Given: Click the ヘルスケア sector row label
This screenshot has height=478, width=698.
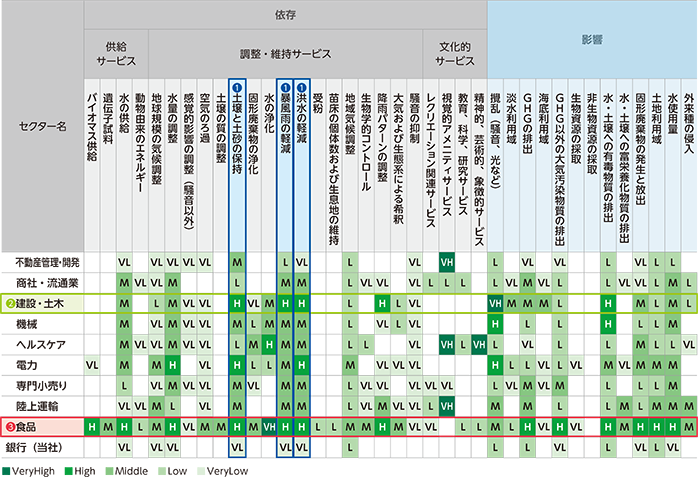Looking at the screenshot, I should (x=42, y=345).
